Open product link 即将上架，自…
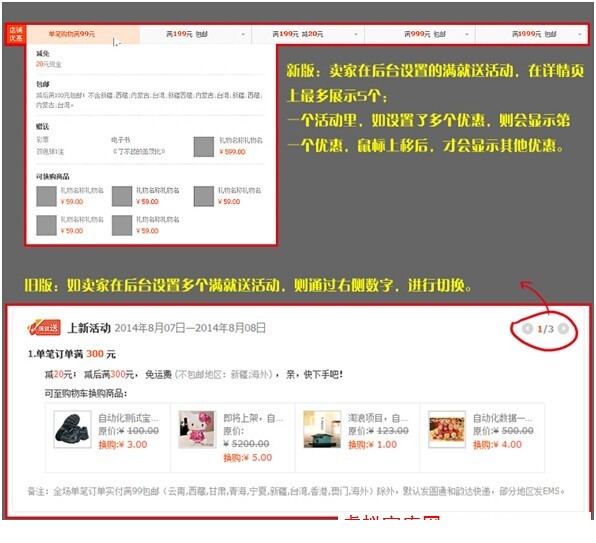 coord(253,418)
